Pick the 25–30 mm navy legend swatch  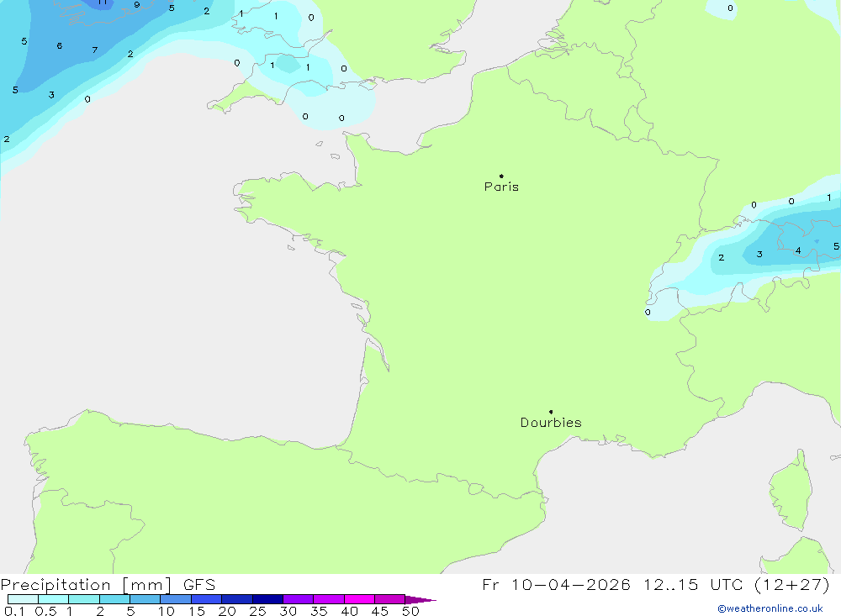pyautogui.click(x=267, y=599)
